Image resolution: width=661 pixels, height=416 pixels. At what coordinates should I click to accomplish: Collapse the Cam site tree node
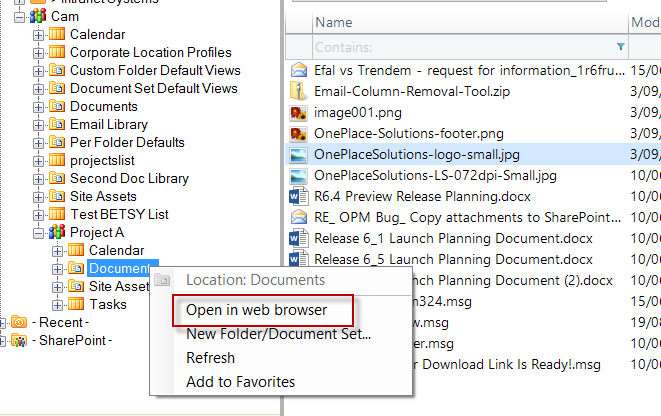(20, 17)
